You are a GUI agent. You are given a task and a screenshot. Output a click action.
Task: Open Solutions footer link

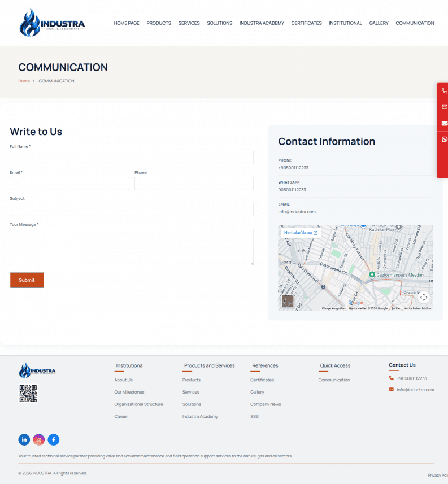192,404
